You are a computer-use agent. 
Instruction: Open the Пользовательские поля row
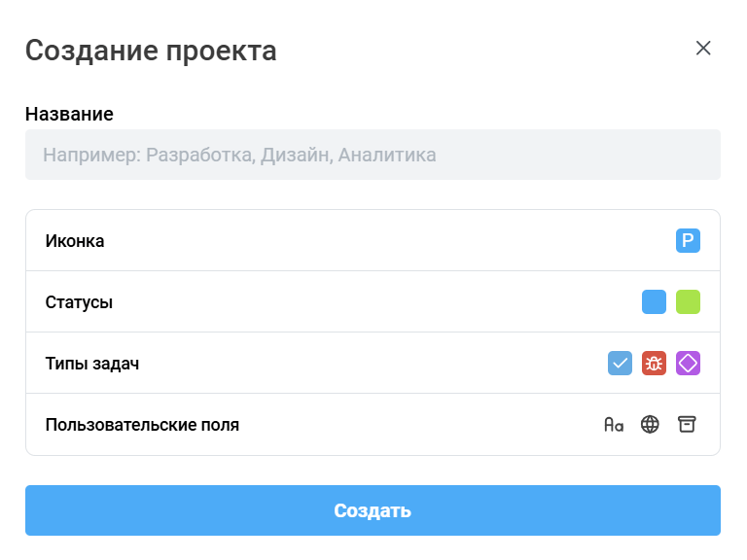(x=373, y=425)
